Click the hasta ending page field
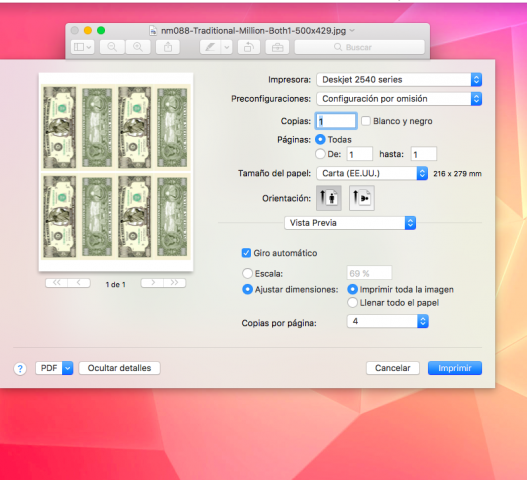 coord(423,154)
